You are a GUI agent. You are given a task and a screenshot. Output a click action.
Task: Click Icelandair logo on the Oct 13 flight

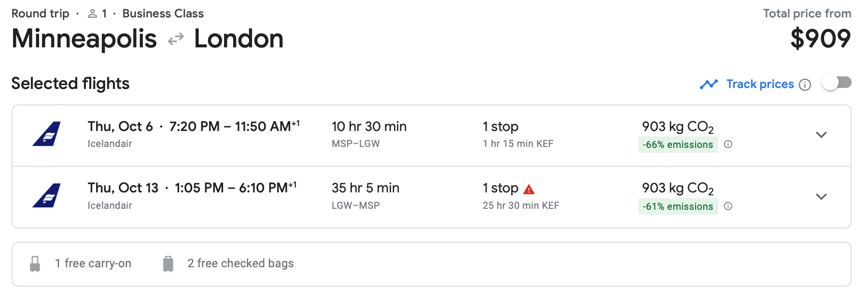(x=46, y=196)
